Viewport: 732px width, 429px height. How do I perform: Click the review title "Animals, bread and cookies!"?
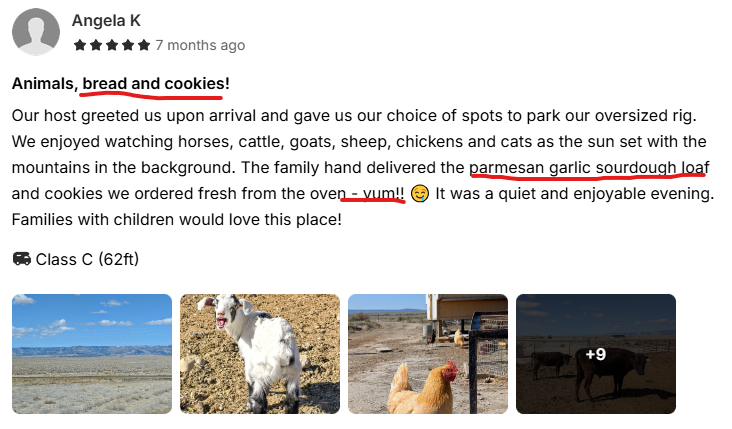pyautogui.click(x=121, y=84)
